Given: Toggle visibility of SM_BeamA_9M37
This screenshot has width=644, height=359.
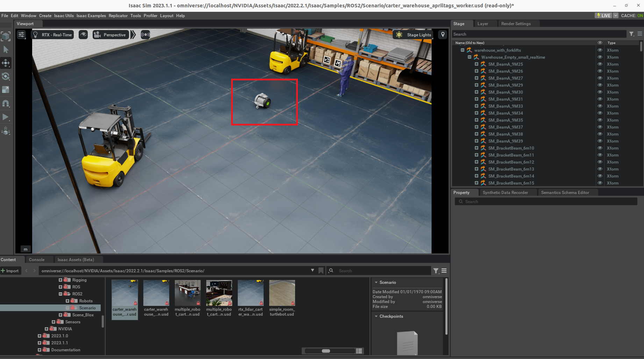Looking at the screenshot, I should (x=600, y=127).
